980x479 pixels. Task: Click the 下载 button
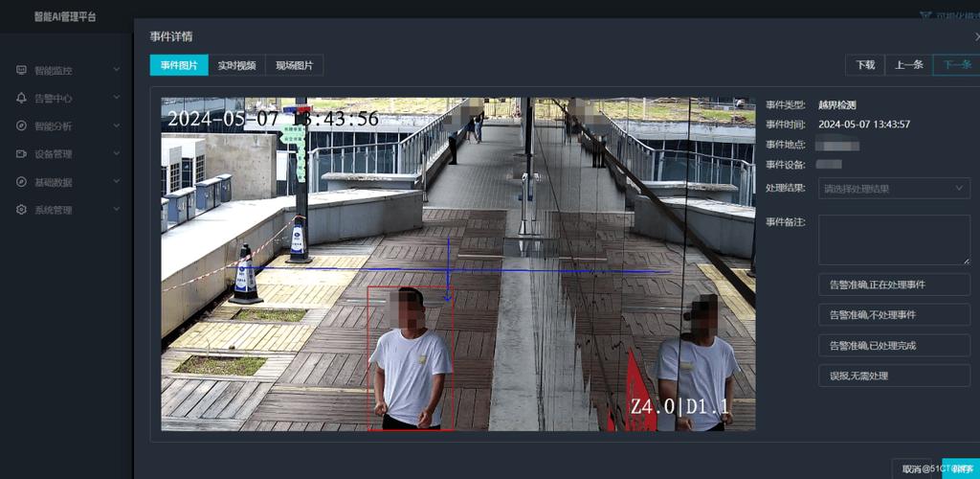865,65
